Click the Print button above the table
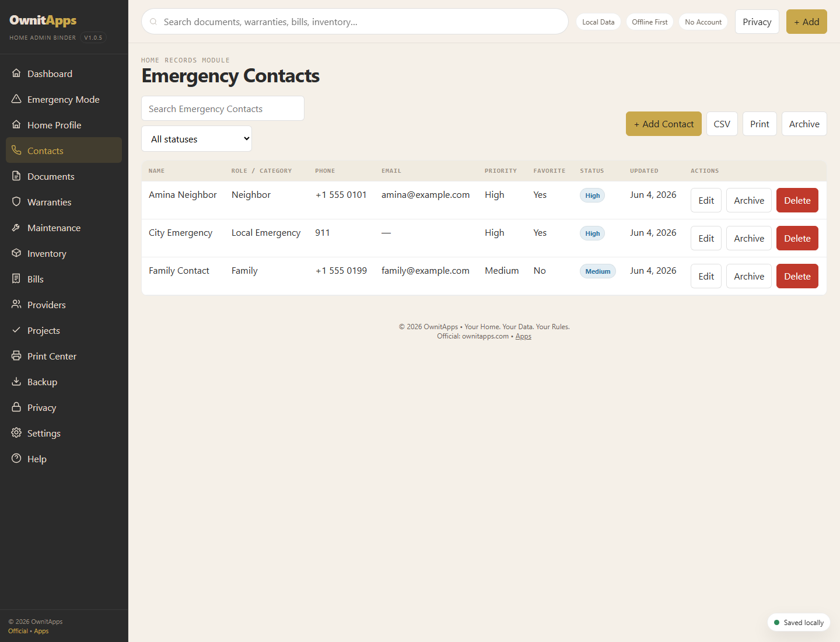This screenshot has height=642, width=840. pos(759,124)
